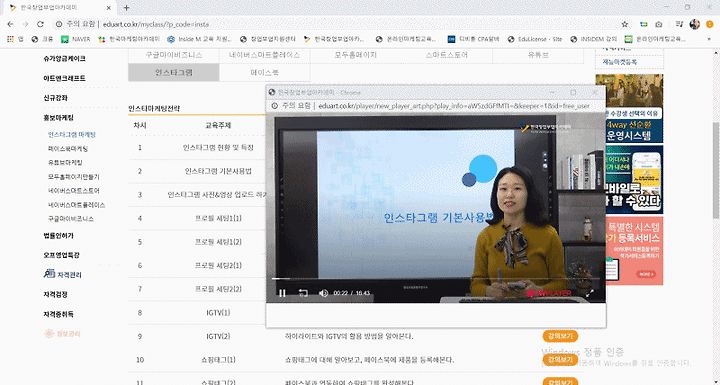Open the Inside M 교육 지원 bookmark
Viewport: 720px width, 385px height.
pyautogui.click(x=199, y=40)
